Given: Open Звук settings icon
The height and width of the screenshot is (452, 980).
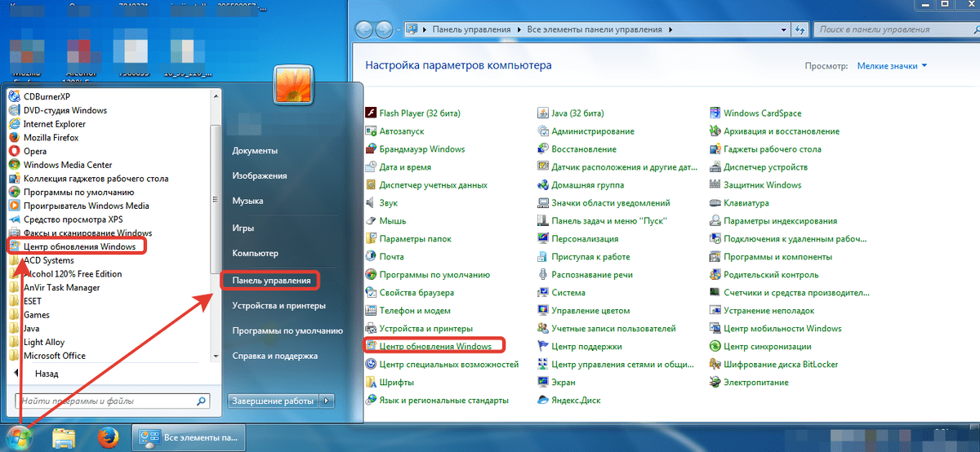Looking at the screenshot, I should (372, 203).
